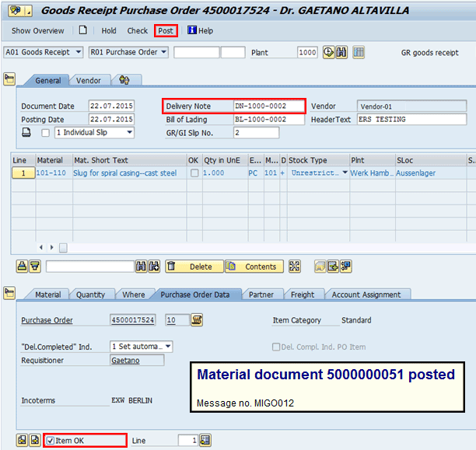Click the line navigation icon beside Line field
This screenshot has width=476, height=450.
pos(205,441)
